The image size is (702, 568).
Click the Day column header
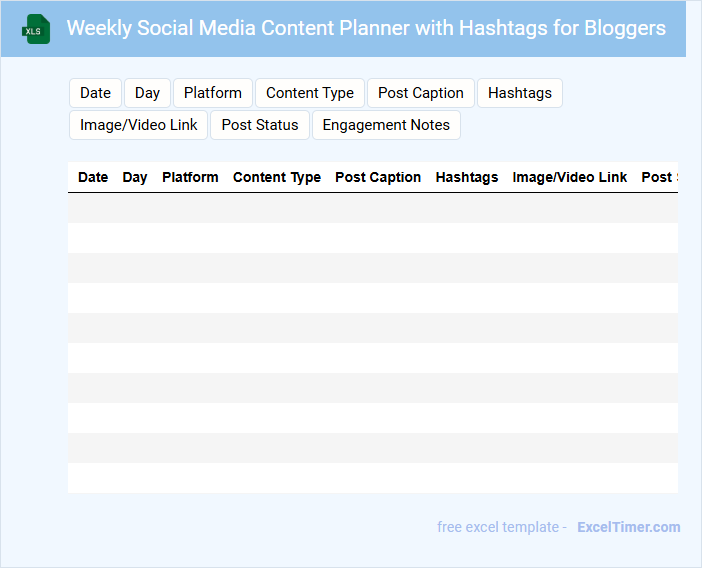coord(135,177)
